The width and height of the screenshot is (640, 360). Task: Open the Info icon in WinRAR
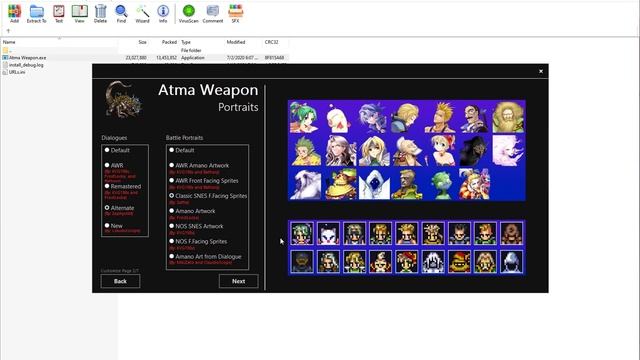pos(163,11)
